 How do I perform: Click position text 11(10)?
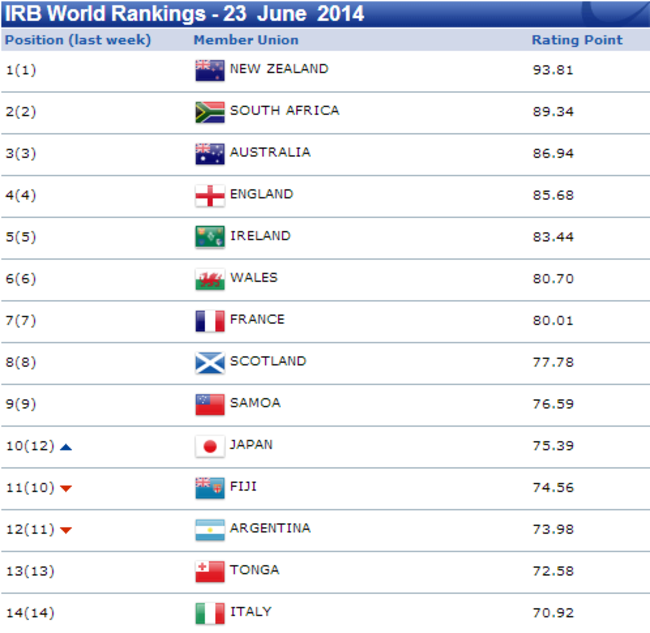coord(30,487)
